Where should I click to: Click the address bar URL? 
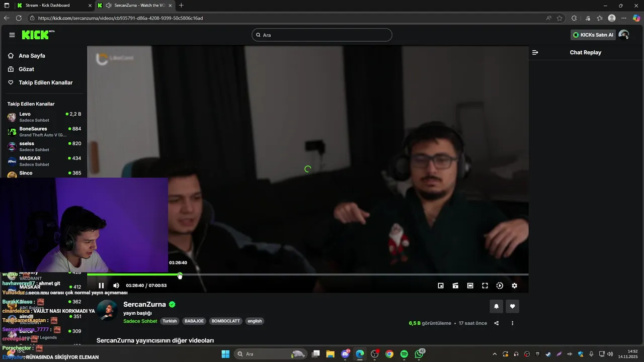pos(120,18)
